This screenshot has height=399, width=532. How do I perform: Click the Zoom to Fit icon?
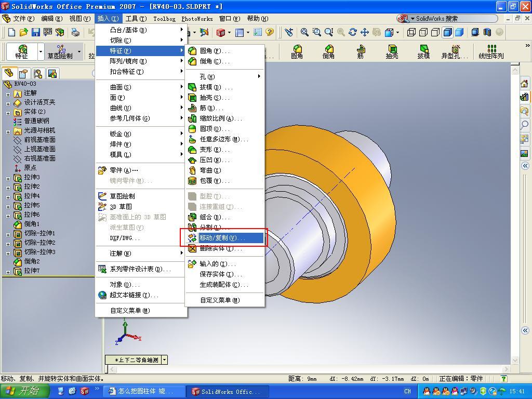point(304,32)
